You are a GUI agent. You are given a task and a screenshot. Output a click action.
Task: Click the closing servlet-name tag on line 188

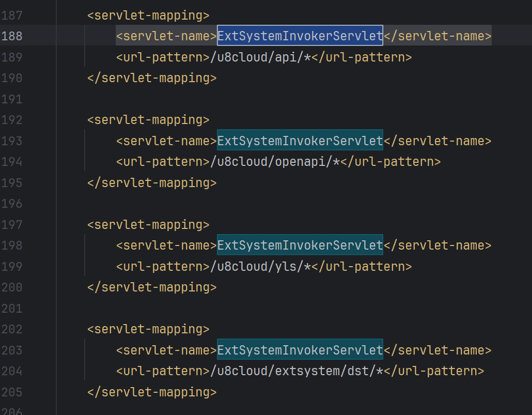[437, 36]
